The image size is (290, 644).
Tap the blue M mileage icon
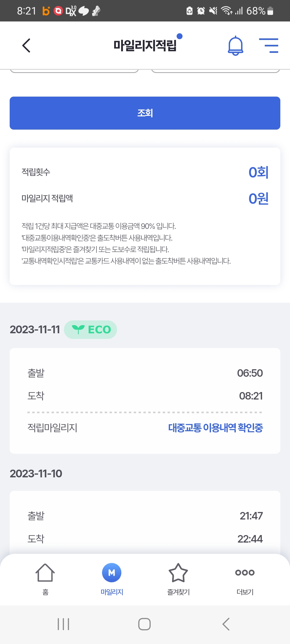[x=112, y=572]
